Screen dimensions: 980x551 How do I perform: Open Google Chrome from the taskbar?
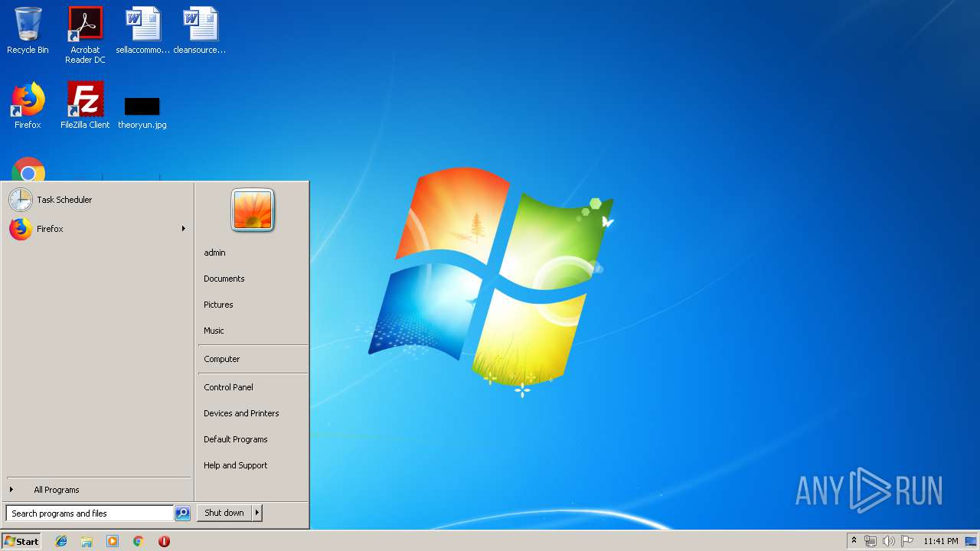138,541
